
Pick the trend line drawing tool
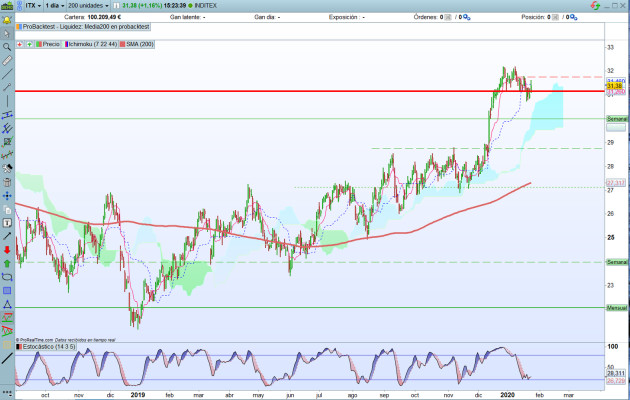click(x=7, y=74)
